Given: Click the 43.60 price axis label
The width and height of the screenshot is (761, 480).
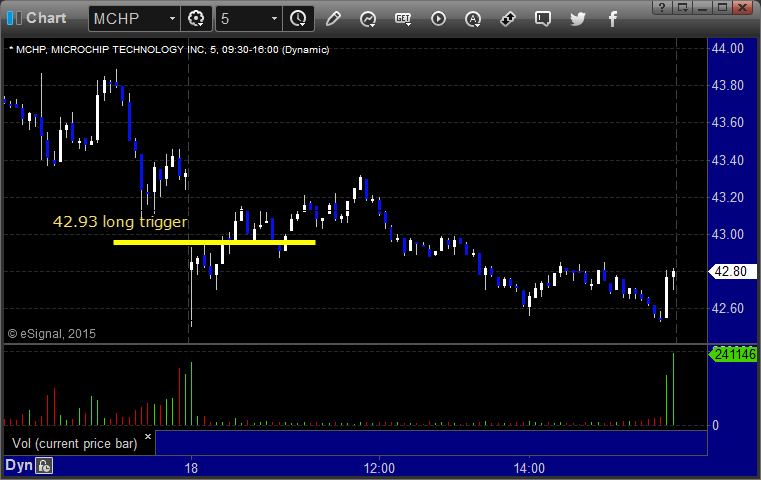Looking at the screenshot, I should pyautogui.click(x=728, y=122).
